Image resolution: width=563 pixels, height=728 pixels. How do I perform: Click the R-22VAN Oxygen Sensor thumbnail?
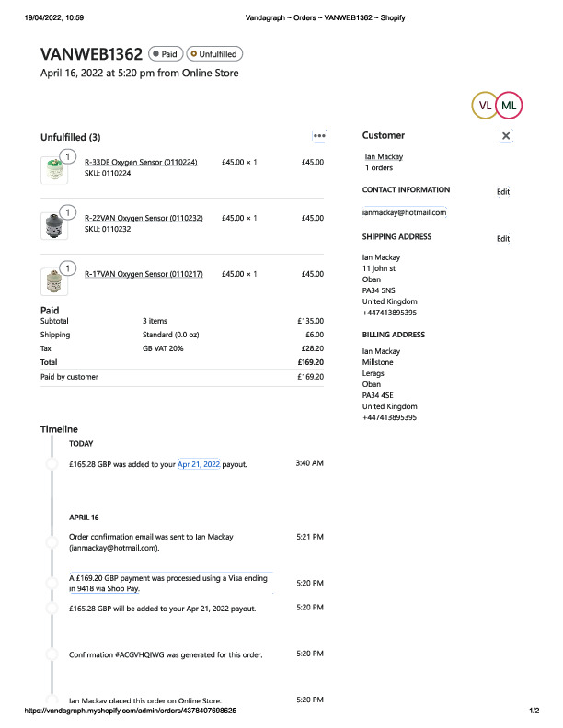52,224
